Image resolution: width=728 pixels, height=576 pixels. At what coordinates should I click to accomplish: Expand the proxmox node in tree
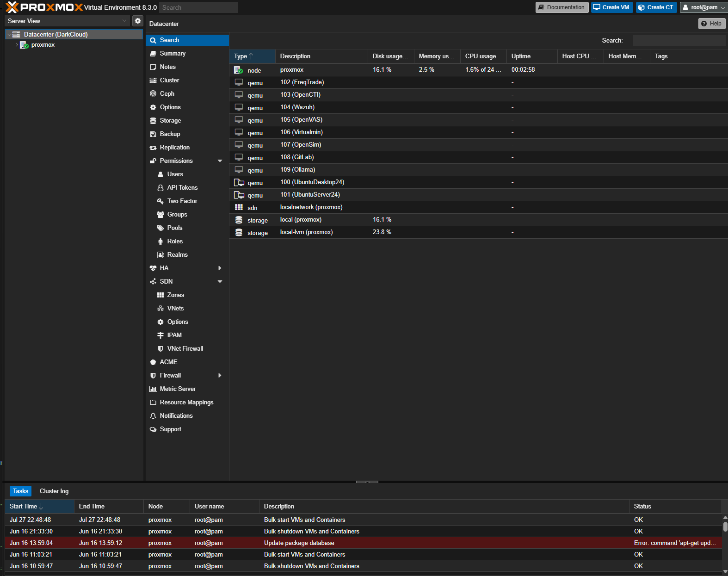click(x=17, y=45)
